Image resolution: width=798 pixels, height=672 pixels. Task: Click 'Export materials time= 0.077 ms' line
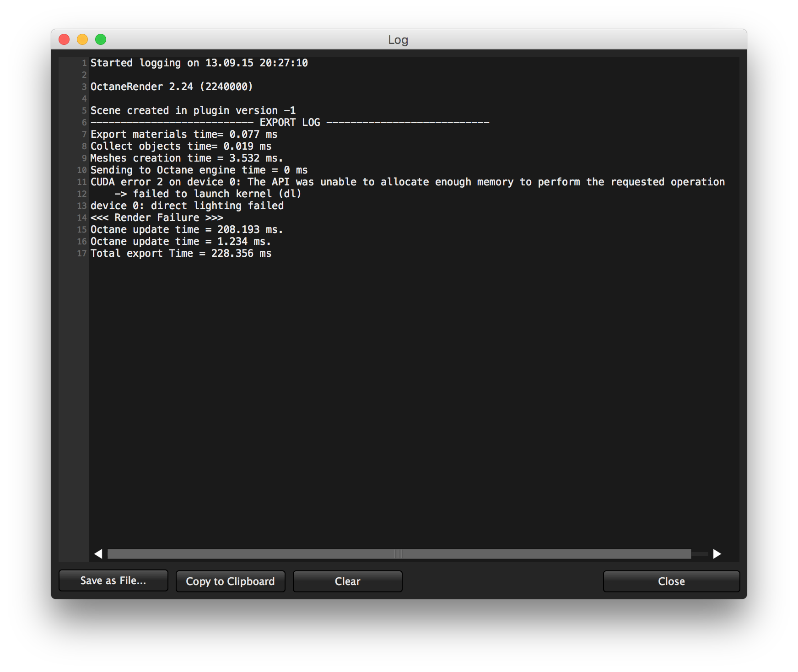[x=184, y=134]
